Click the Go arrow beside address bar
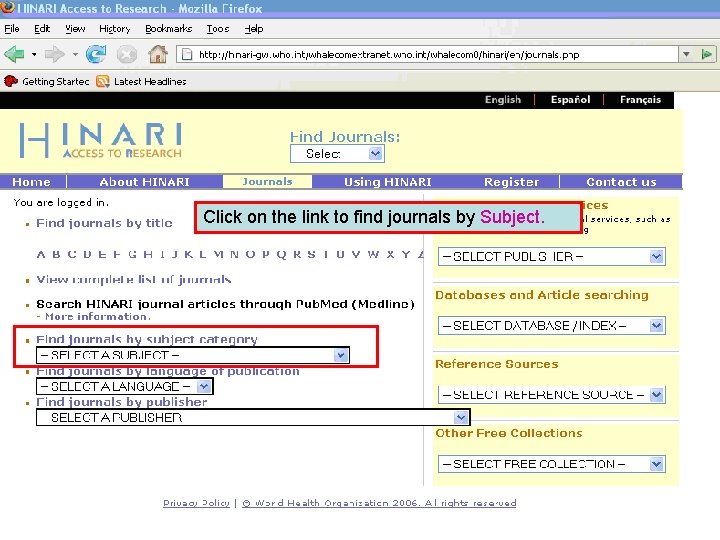Screen dimensions: 720x540 click(x=707, y=55)
